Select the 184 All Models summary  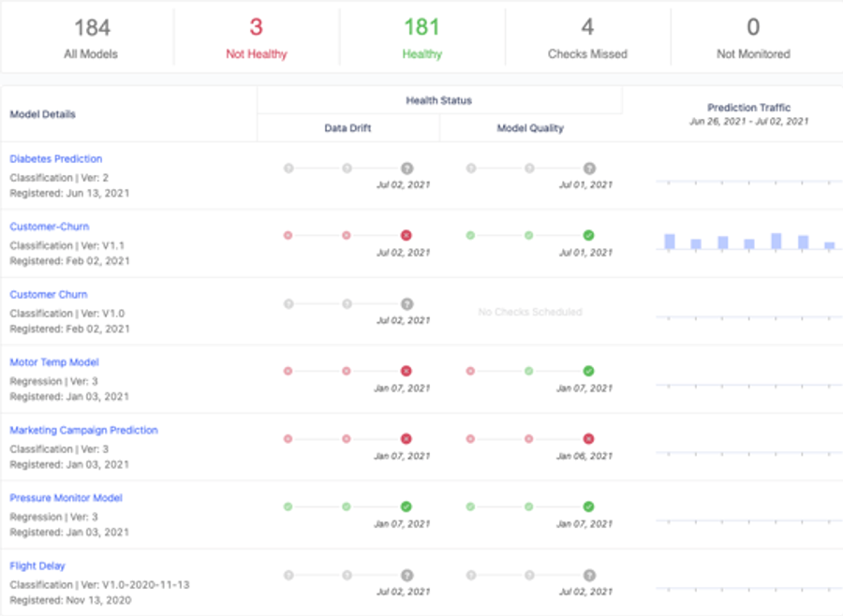pyautogui.click(x=92, y=37)
